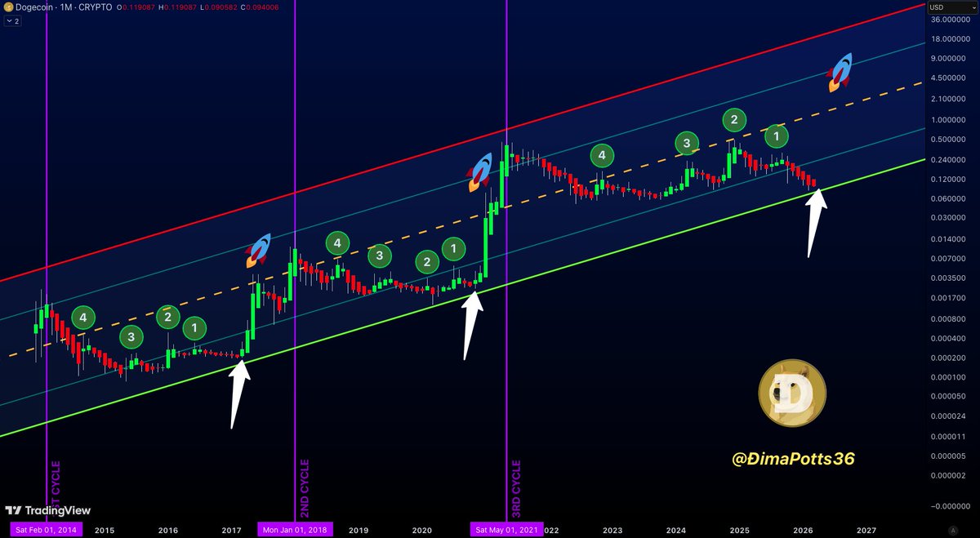This screenshot has width=980, height=538.
Task: Click the 2015 label on the time axis
Action: point(104,530)
